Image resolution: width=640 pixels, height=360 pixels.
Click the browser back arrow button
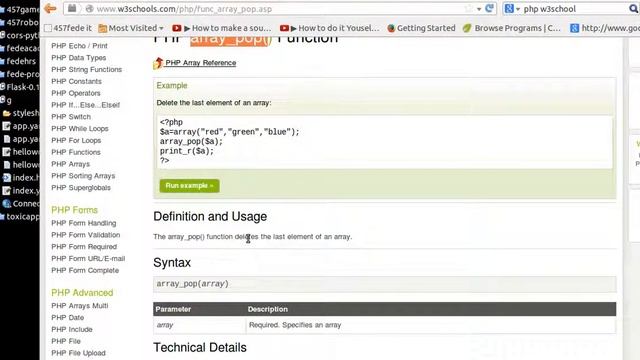[50, 9]
